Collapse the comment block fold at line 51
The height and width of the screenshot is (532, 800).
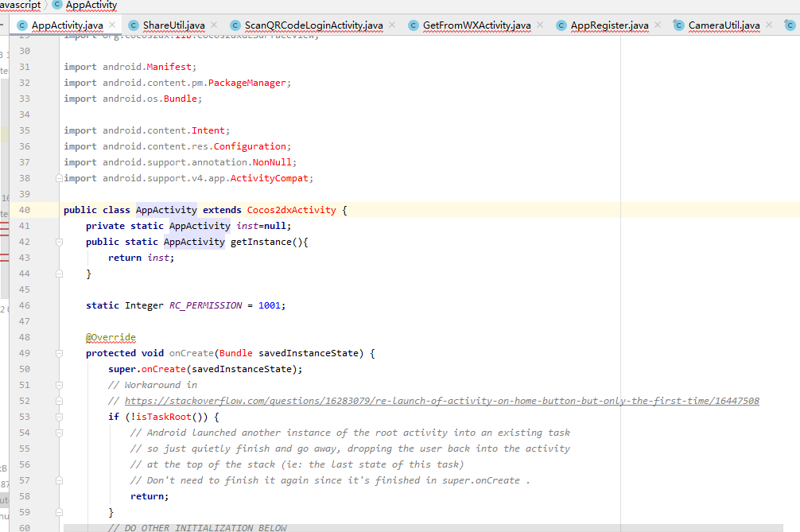tap(59, 385)
